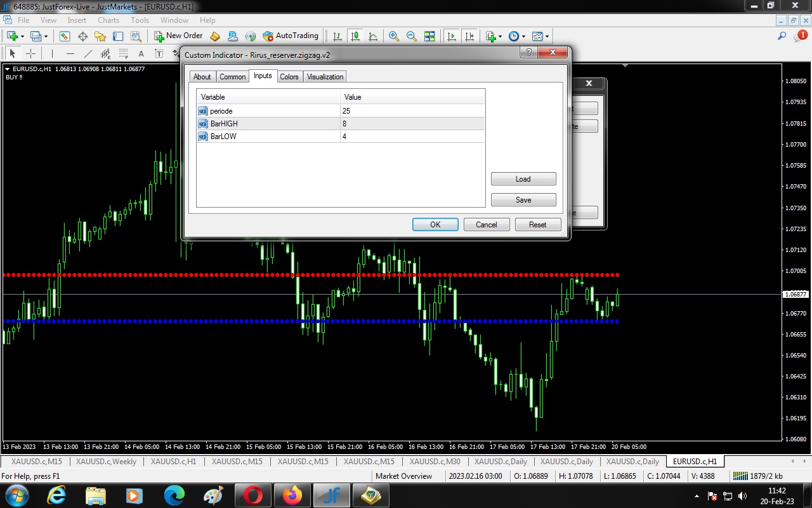Switch chart to candlestick mode icon
812x508 pixels.
[x=355, y=36]
